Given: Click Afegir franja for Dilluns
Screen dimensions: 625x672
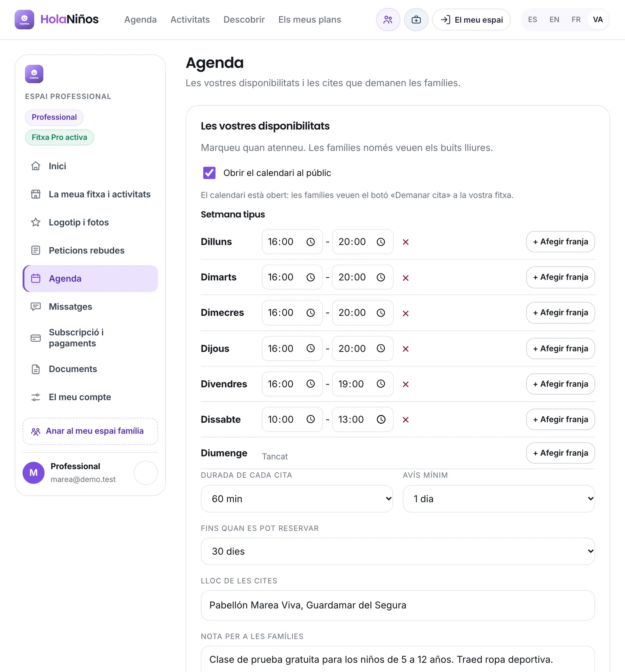Looking at the screenshot, I should coord(561,242).
